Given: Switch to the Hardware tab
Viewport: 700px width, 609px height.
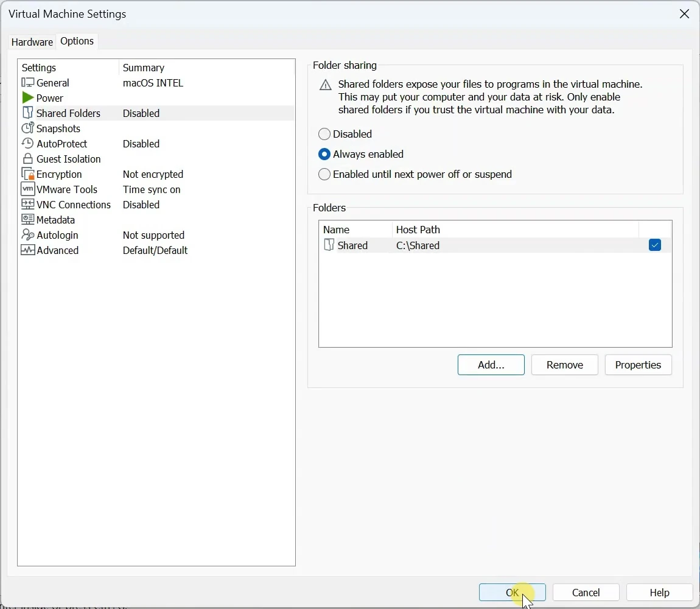Looking at the screenshot, I should 32,42.
